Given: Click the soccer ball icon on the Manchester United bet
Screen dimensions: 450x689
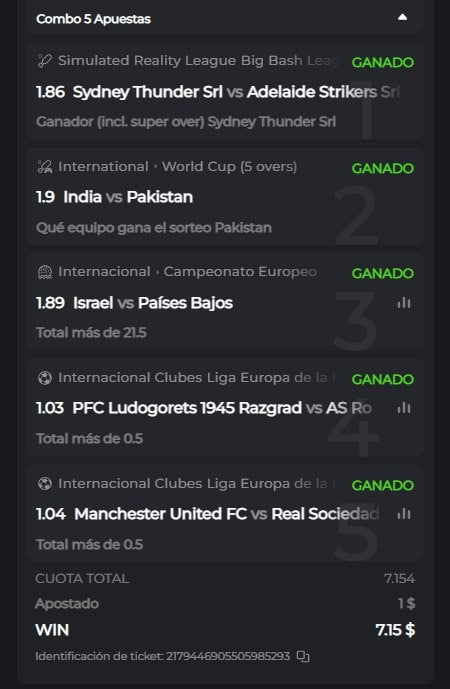Looking at the screenshot, I should tap(44, 484).
